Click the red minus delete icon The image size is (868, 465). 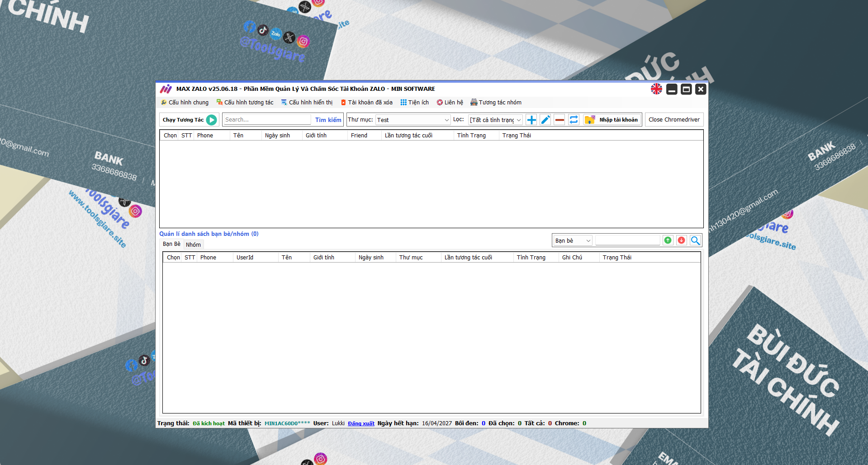pyautogui.click(x=560, y=120)
